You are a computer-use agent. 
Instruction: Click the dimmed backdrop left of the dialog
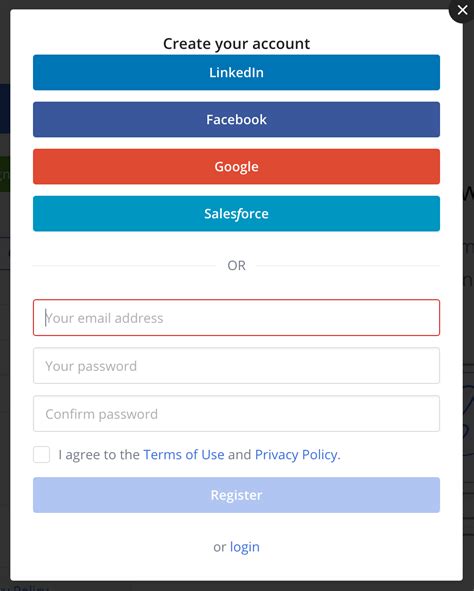click(x=5, y=302)
